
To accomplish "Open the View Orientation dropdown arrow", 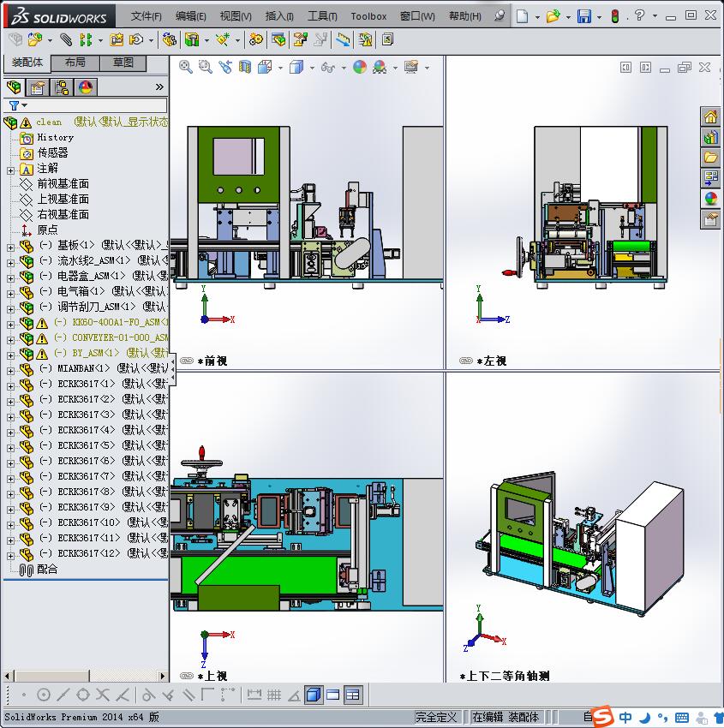I will [280, 68].
